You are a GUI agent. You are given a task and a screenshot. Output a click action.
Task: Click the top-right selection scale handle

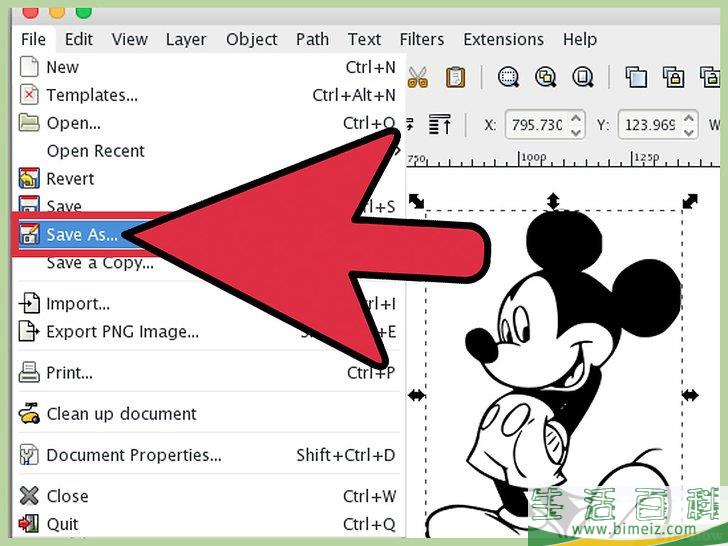click(690, 201)
